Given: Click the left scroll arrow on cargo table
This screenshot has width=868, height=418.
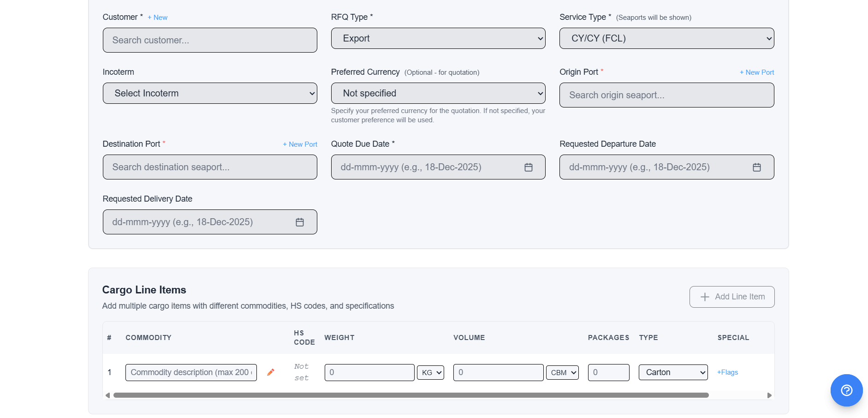Looking at the screenshot, I should click(x=107, y=395).
